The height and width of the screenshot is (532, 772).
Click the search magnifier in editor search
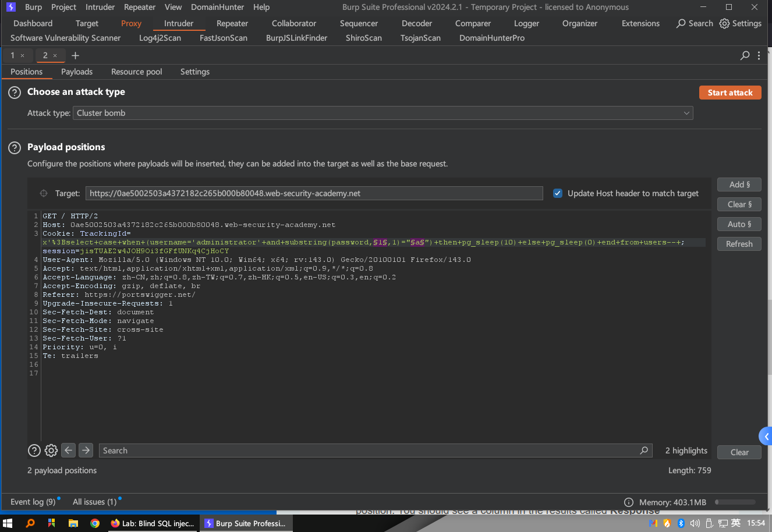point(644,451)
